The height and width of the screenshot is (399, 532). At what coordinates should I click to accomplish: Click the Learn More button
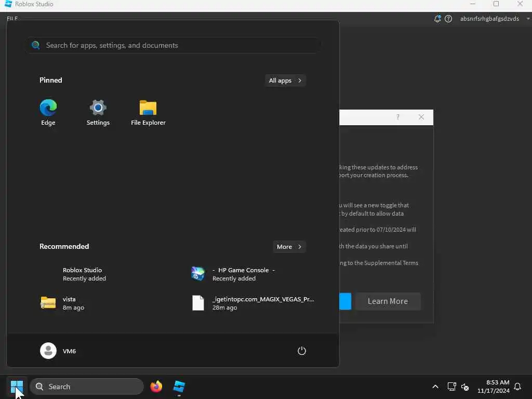point(388,301)
